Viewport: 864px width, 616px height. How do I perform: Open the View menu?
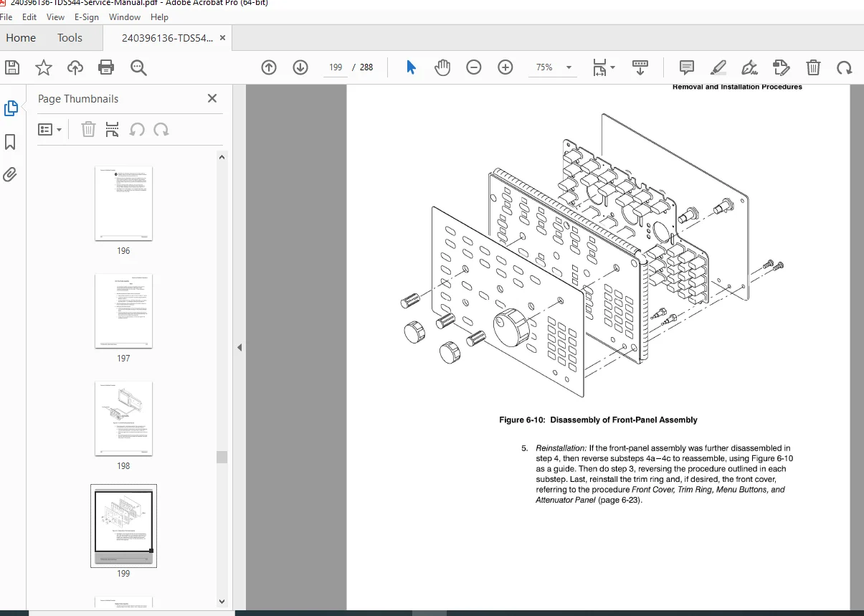[x=55, y=16]
